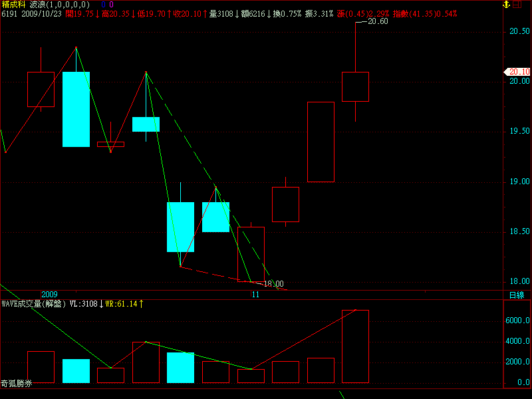The width and height of the screenshot is (532, 399).
Task: Select the tallest cyan candlestick
Action: click(76, 109)
